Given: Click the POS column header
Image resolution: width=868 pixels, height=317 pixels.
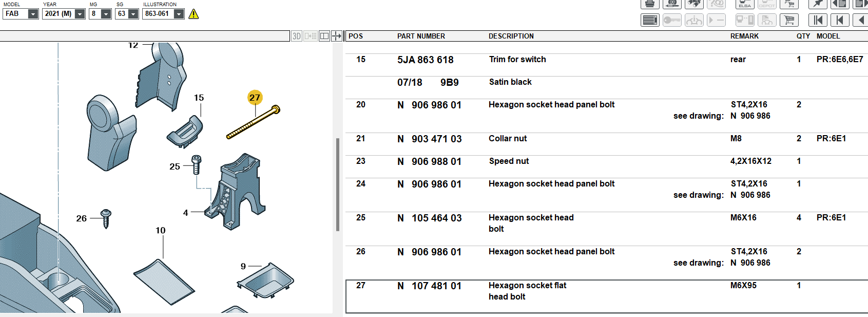Looking at the screenshot, I should (x=356, y=36).
